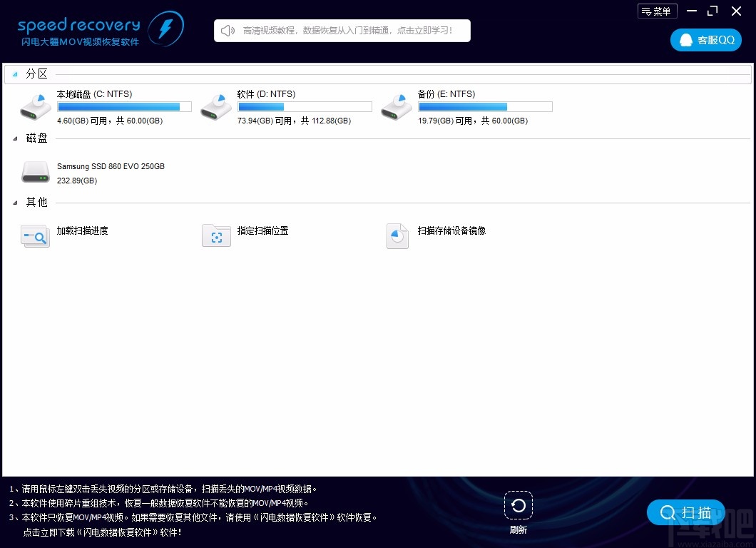
Task: Click the Samsung SSD 860 EVO disk icon
Action: pos(34,171)
